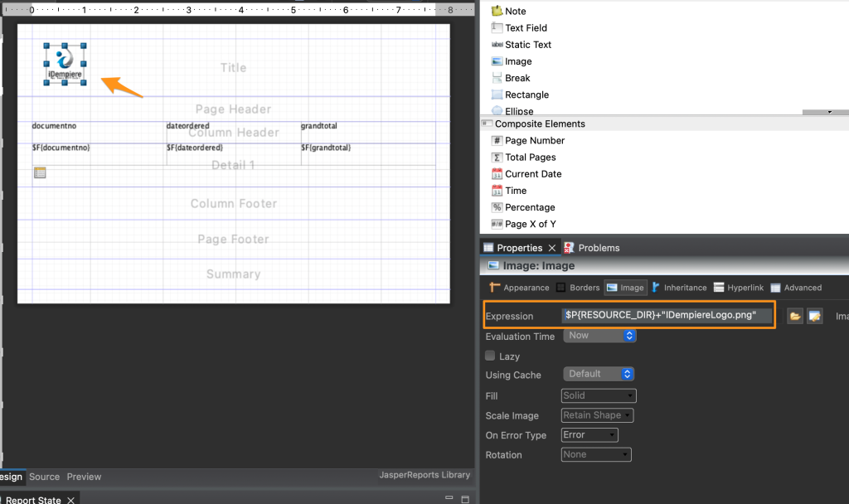The height and width of the screenshot is (504, 849).
Task: Open the Rotation dropdown
Action: tap(596, 455)
